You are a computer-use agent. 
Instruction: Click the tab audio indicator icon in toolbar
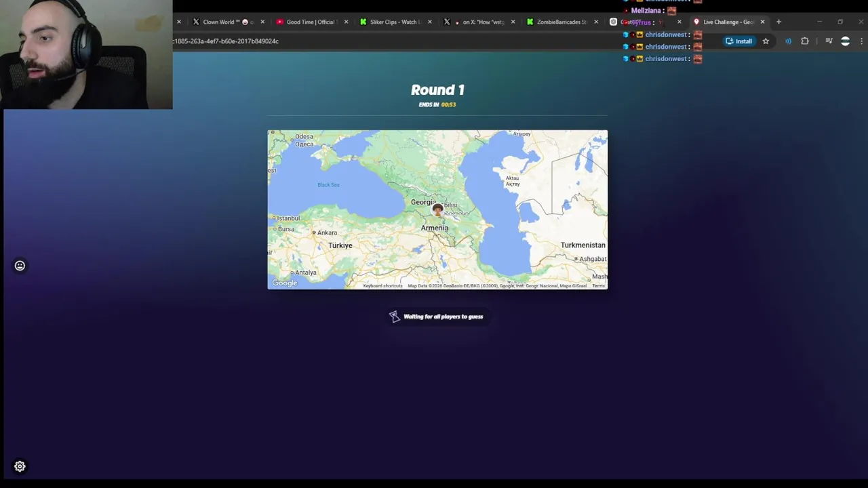pyautogui.click(x=788, y=41)
